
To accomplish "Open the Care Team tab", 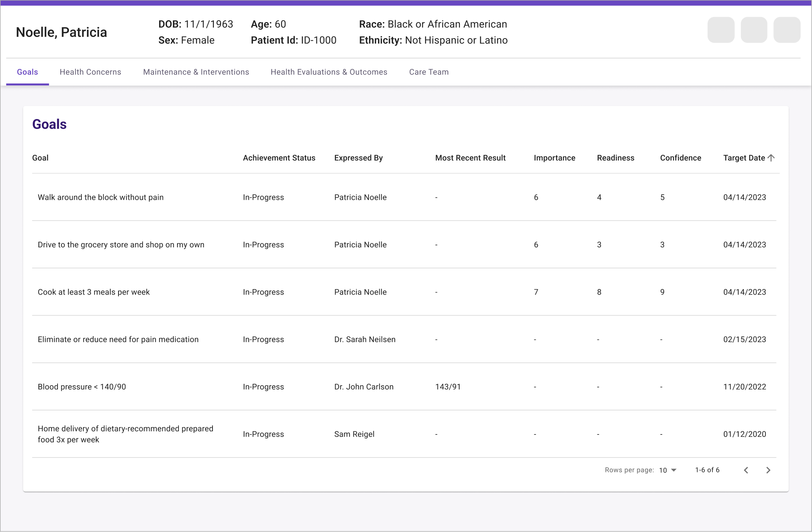I will point(429,72).
